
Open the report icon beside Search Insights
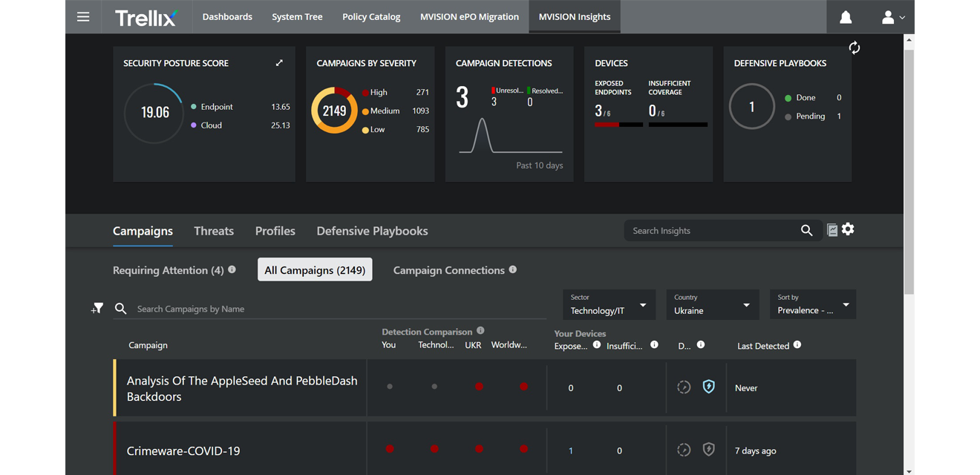(832, 230)
